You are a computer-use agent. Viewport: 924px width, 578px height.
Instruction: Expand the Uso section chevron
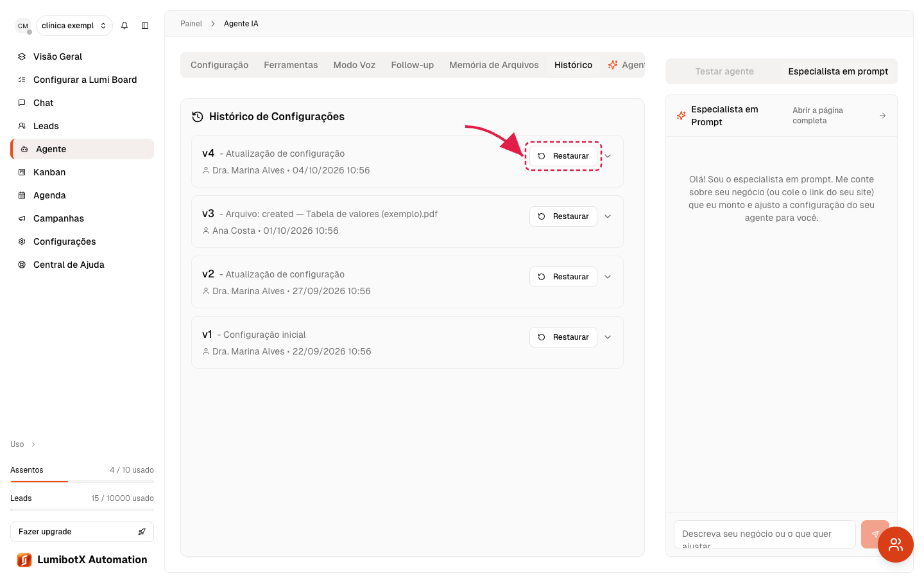click(33, 444)
